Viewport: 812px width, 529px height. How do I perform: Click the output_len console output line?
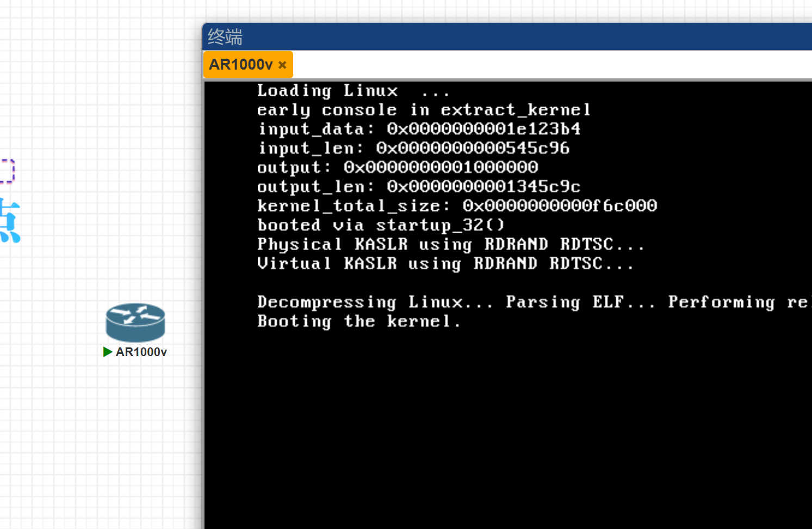pos(419,186)
